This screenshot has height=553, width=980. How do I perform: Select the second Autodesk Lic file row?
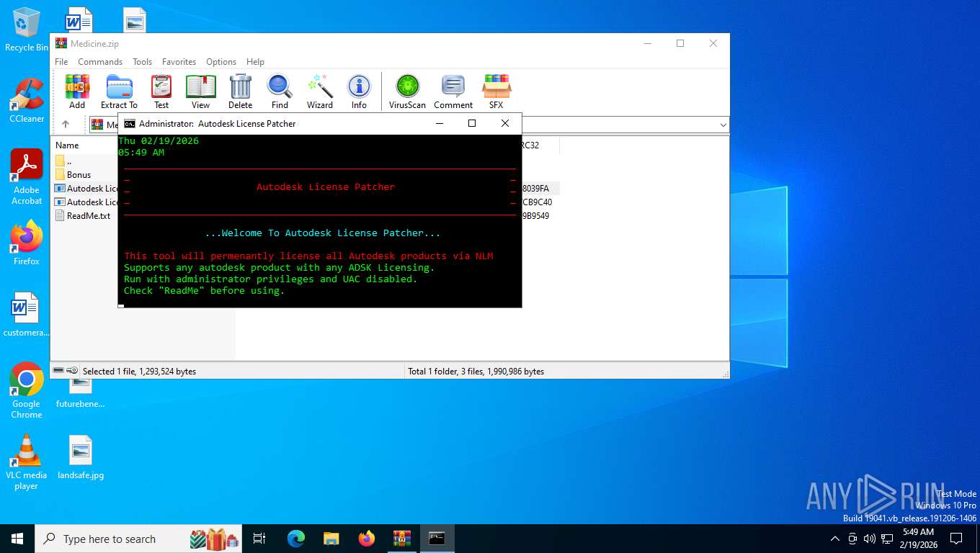pyautogui.click(x=85, y=202)
